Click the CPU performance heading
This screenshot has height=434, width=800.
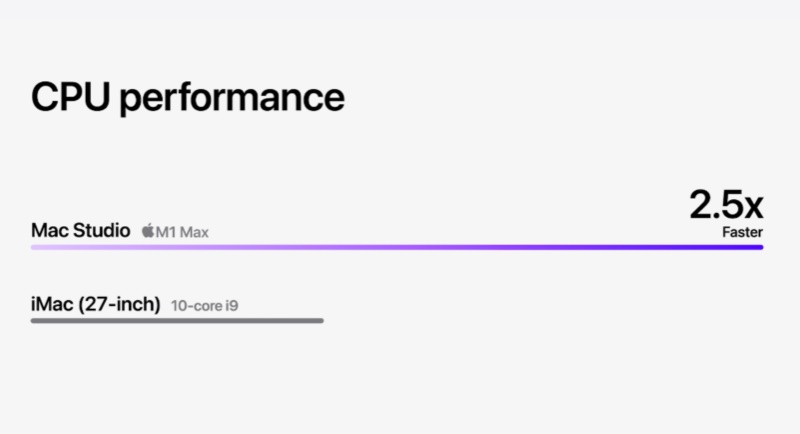[x=188, y=97]
